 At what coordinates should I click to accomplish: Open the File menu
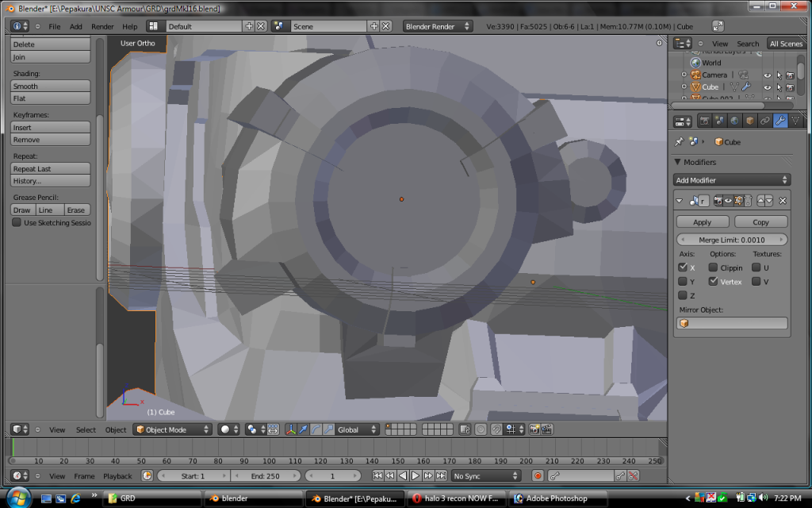pyautogui.click(x=55, y=26)
